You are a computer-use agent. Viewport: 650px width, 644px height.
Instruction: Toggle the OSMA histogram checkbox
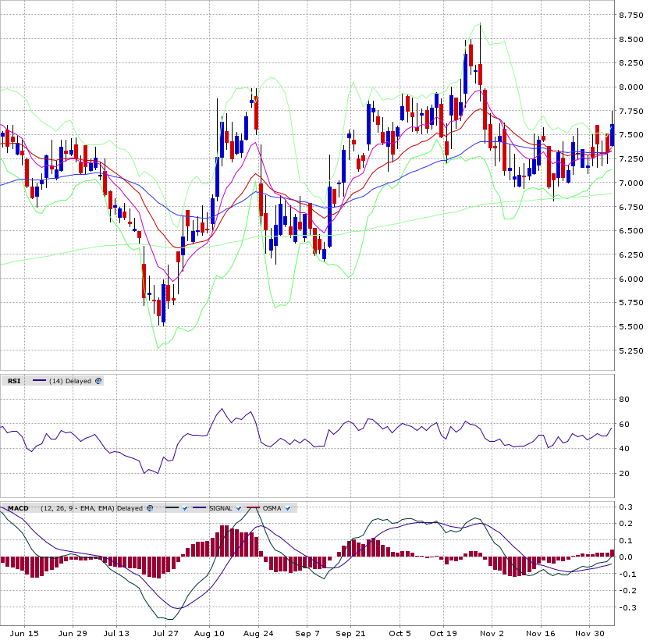point(288,508)
